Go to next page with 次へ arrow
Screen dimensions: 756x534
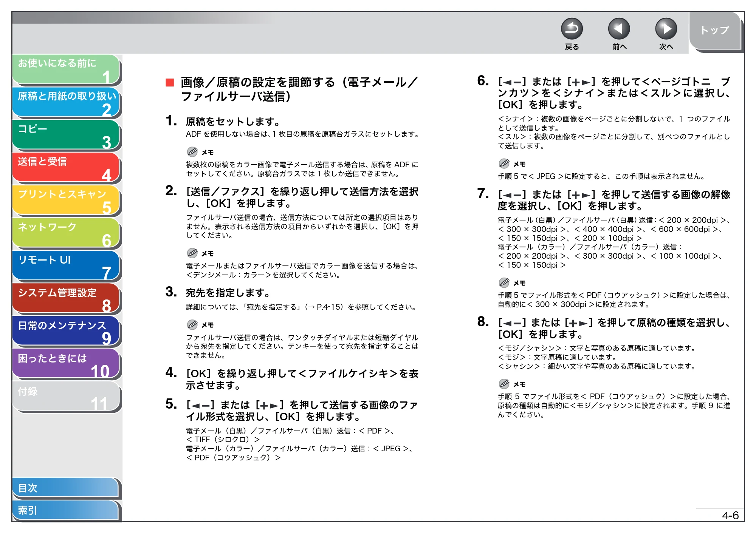coord(666,29)
